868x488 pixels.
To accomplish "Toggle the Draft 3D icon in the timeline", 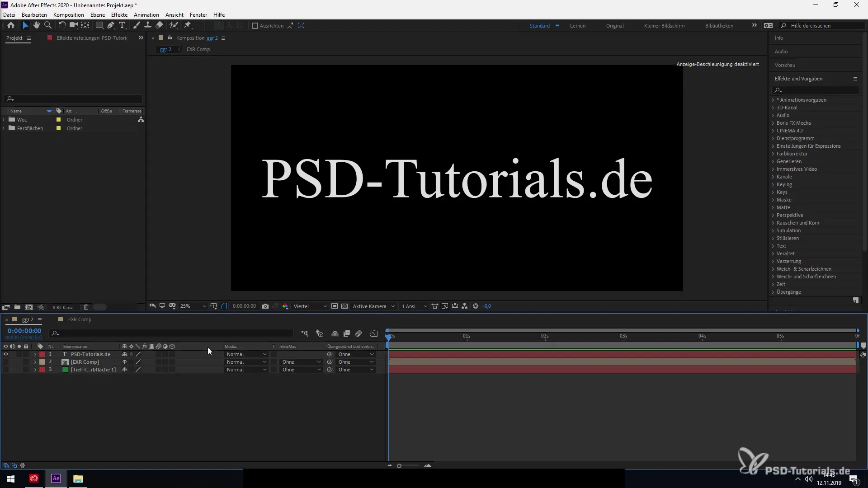I will (x=320, y=334).
